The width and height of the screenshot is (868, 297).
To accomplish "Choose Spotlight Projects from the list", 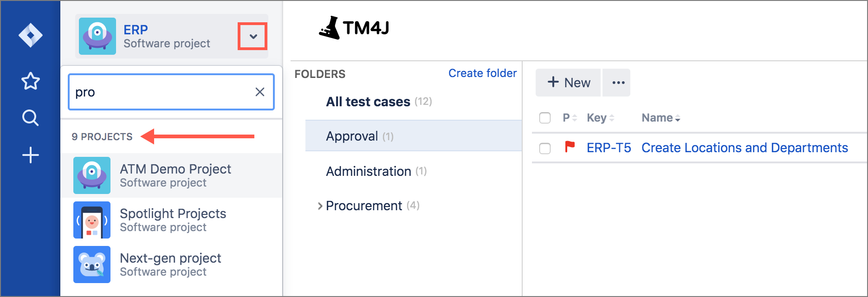I will pyautogui.click(x=172, y=220).
